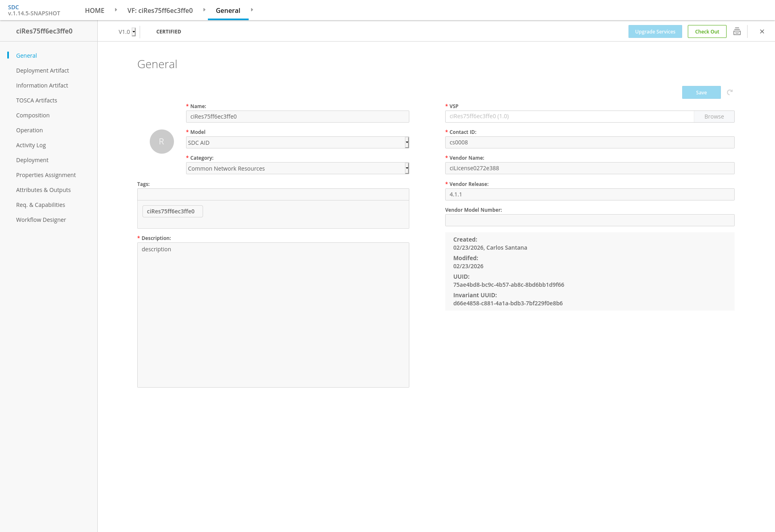Click the revert arrow icon next to Save
The width and height of the screenshot is (775, 532).
[730, 92]
